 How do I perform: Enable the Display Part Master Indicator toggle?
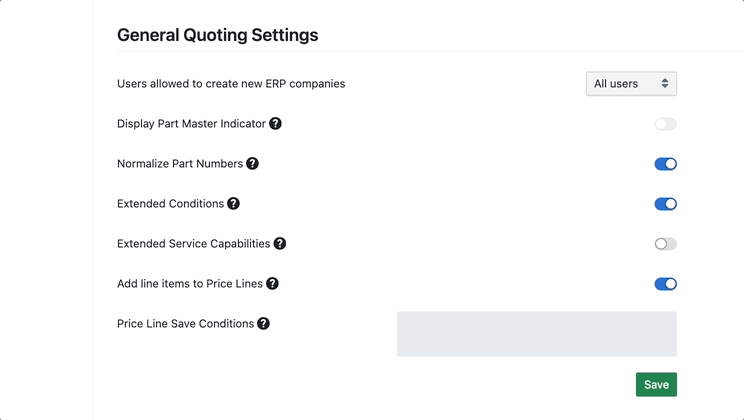665,124
